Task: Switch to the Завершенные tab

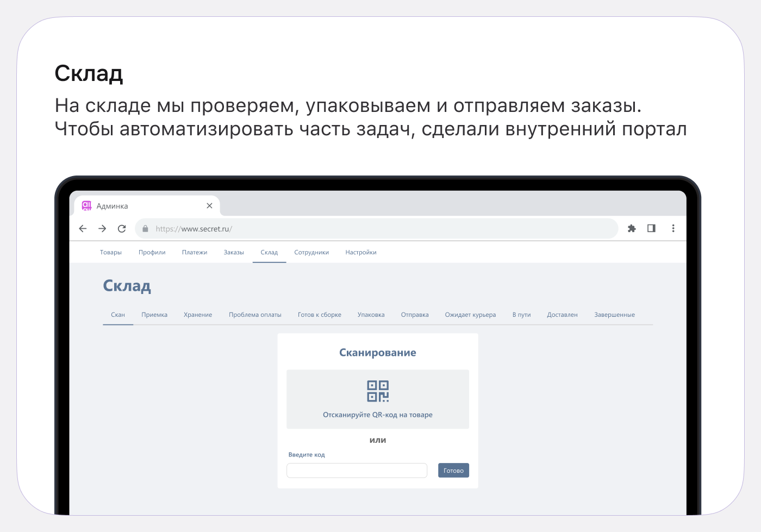Action: (614, 315)
